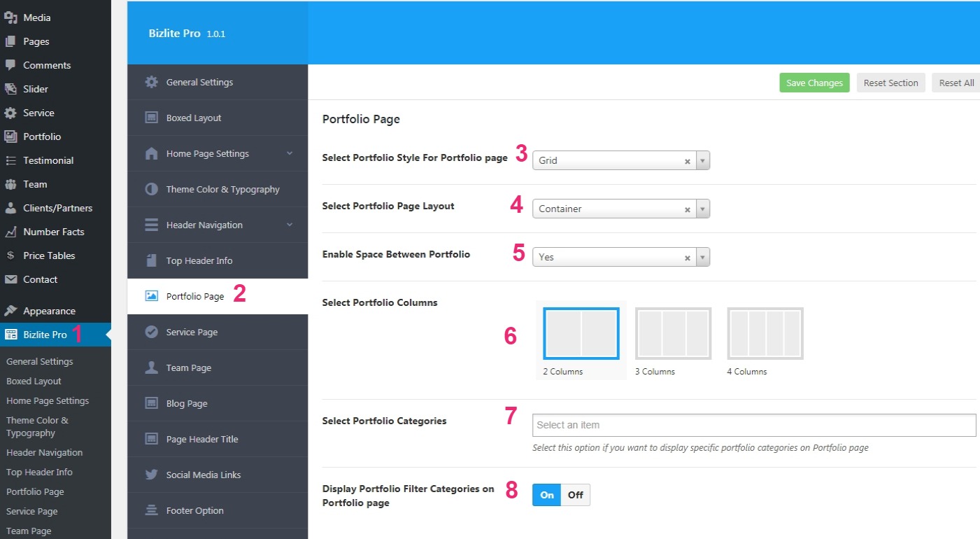Click the Media menu icon
The image size is (980, 539).
coord(10,17)
